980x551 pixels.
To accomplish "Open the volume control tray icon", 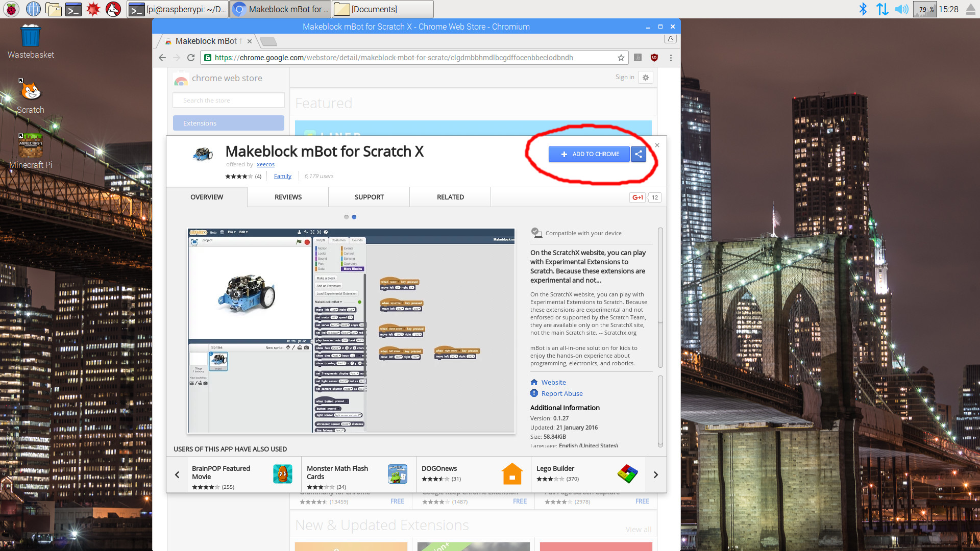I will point(902,9).
